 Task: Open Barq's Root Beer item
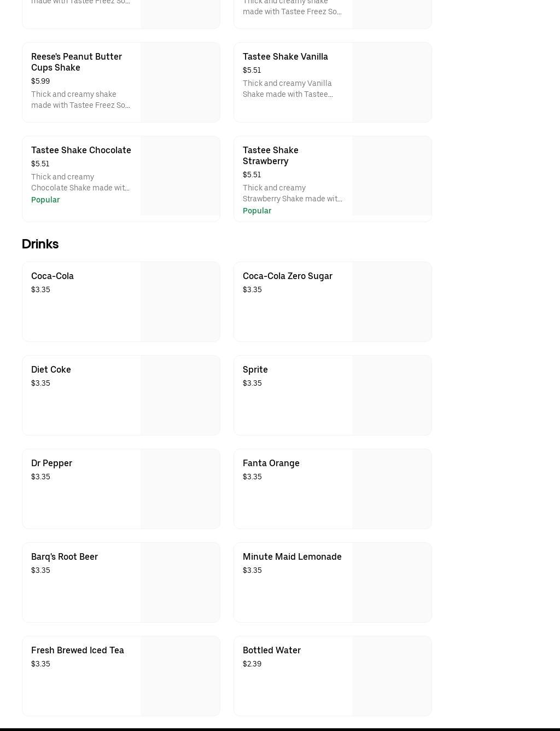coord(65,556)
